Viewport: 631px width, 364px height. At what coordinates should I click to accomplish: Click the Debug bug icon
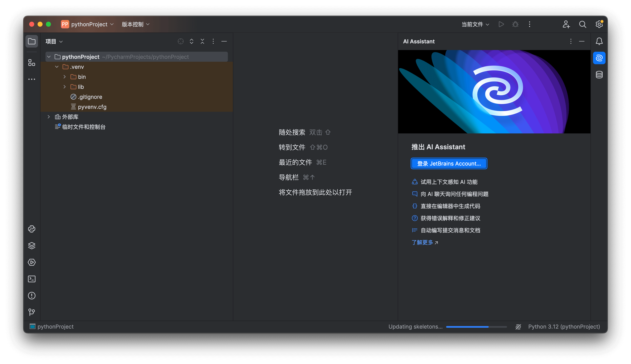515,24
